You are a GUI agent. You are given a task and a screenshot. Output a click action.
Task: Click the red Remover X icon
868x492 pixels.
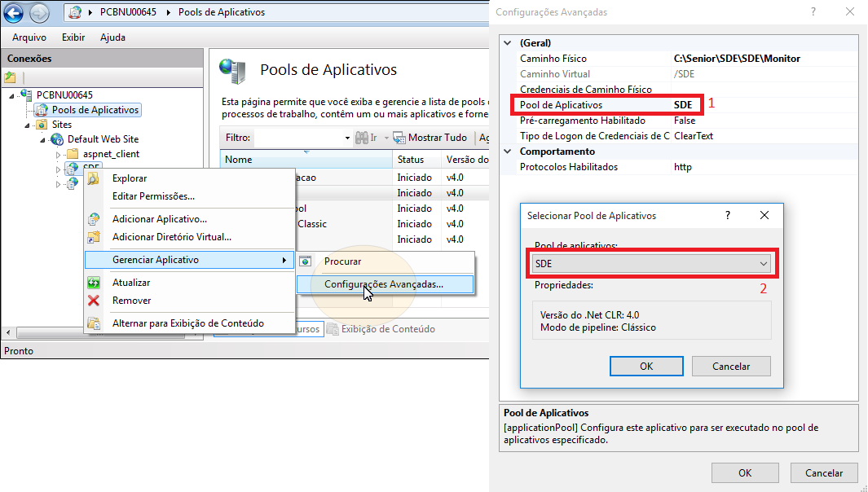pyautogui.click(x=94, y=301)
